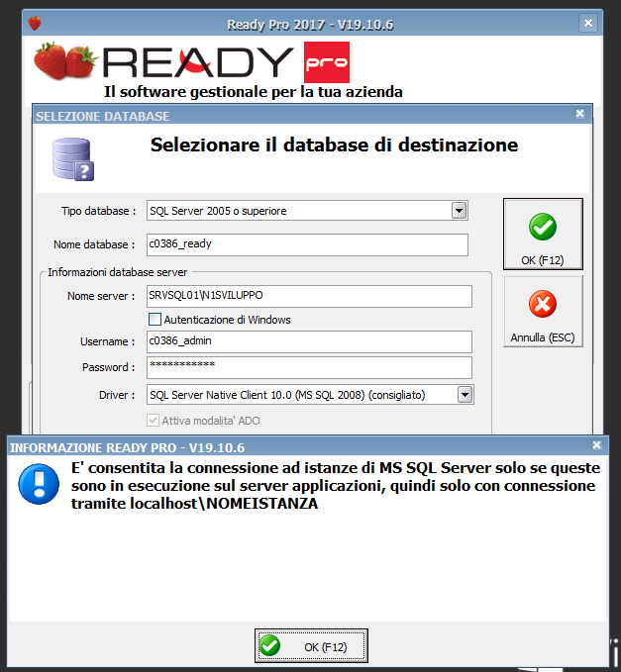Image resolution: width=621 pixels, height=672 pixels.
Task: Open the Tipo database dropdown arrow
Action: point(459,211)
